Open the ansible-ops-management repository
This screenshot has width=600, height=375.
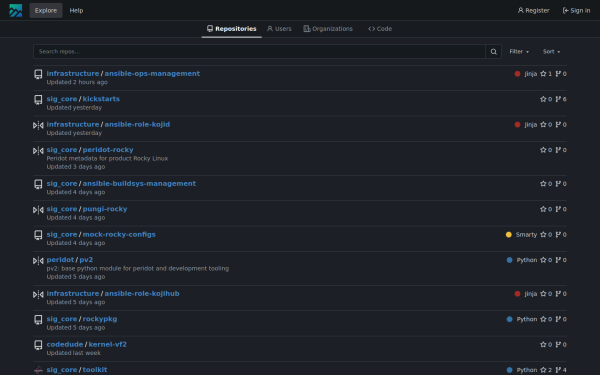click(152, 73)
